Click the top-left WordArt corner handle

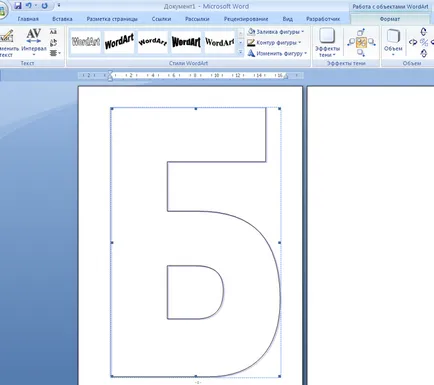point(112,109)
